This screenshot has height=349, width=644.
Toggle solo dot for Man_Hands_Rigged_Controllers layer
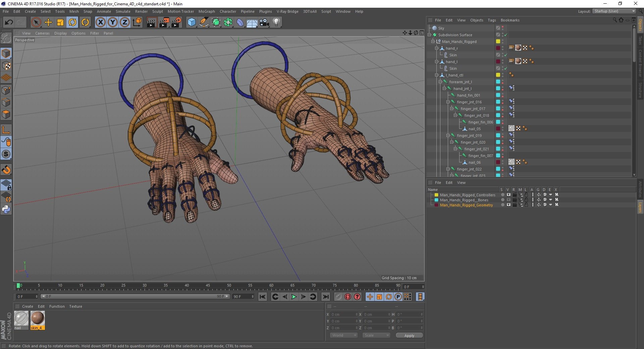coord(502,195)
